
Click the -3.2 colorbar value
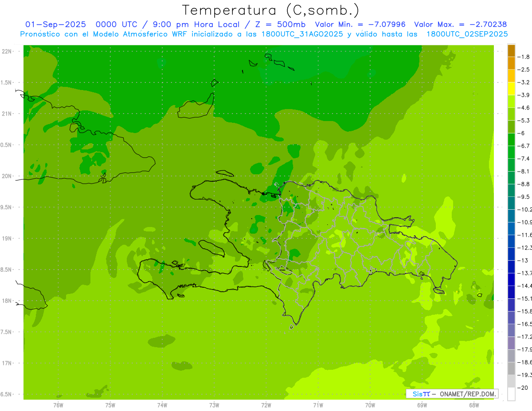(524, 82)
